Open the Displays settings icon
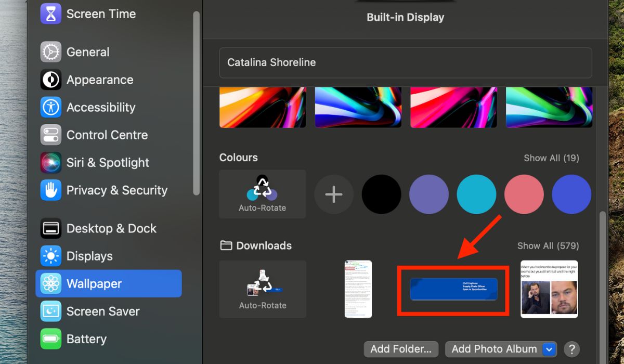Screen dimensions: 624x364 [x=50, y=256]
